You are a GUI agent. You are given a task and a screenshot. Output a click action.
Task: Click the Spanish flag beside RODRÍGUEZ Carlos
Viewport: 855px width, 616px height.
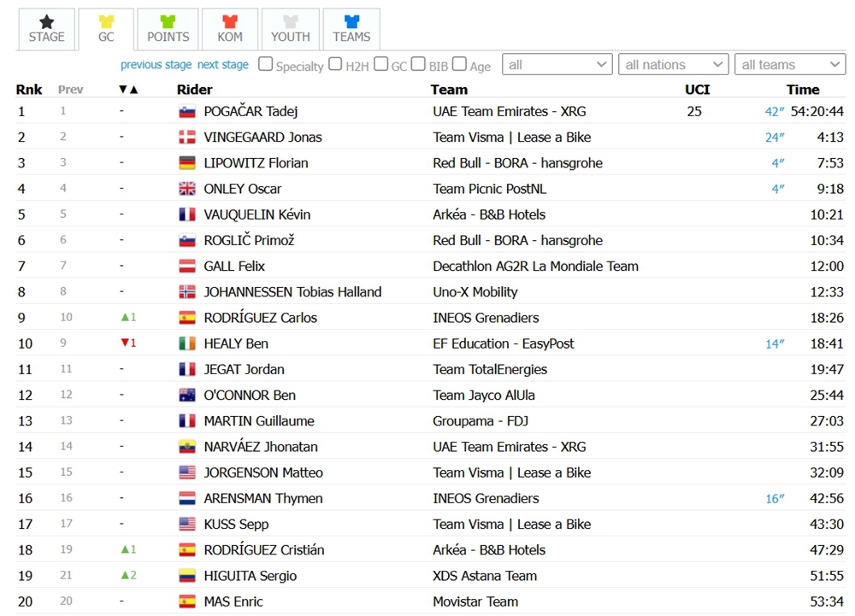coord(187,318)
